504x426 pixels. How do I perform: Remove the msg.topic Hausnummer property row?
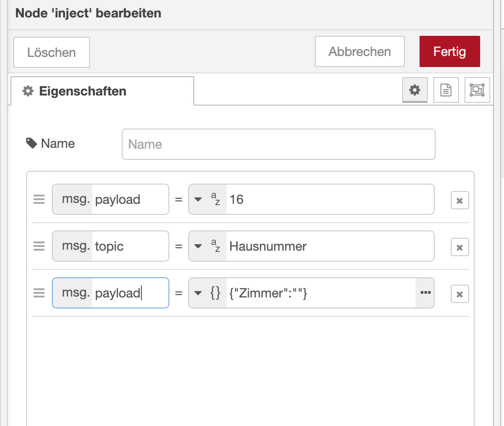tap(459, 247)
